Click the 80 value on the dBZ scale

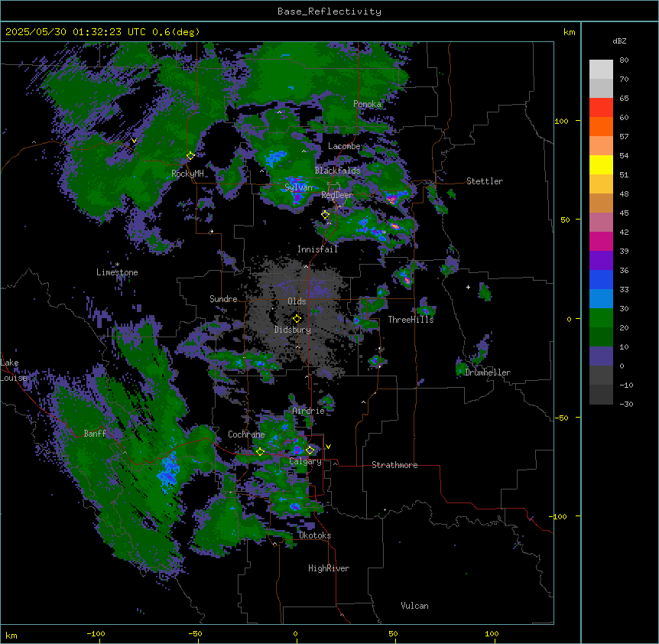click(x=624, y=60)
